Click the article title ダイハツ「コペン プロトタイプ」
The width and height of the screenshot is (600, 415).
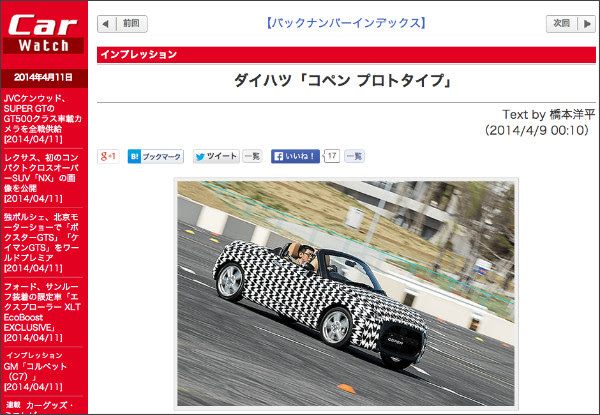pyautogui.click(x=343, y=81)
